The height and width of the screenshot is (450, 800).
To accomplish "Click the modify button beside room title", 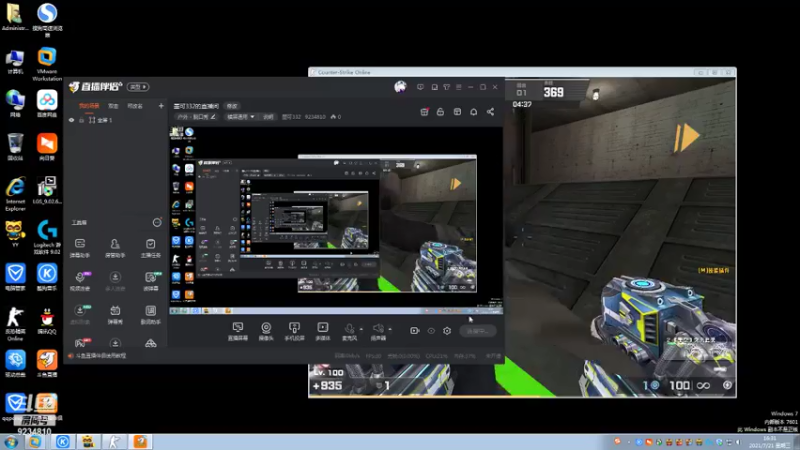I will pos(232,106).
